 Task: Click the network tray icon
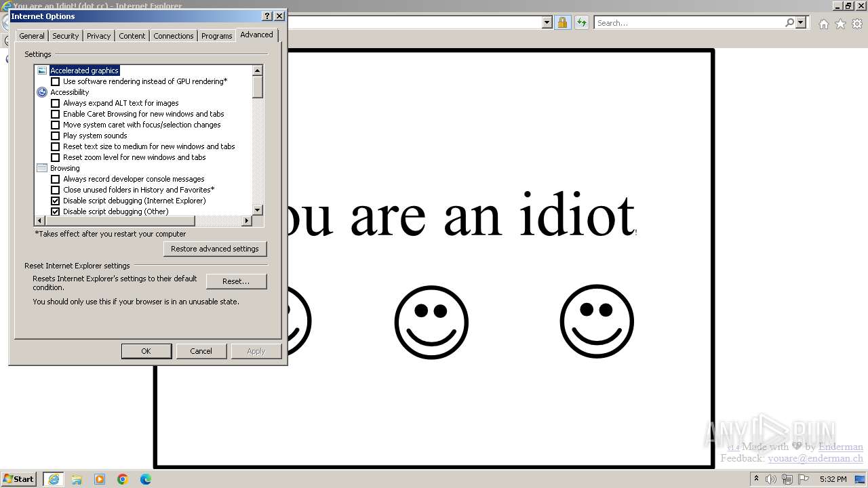[787, 479]
